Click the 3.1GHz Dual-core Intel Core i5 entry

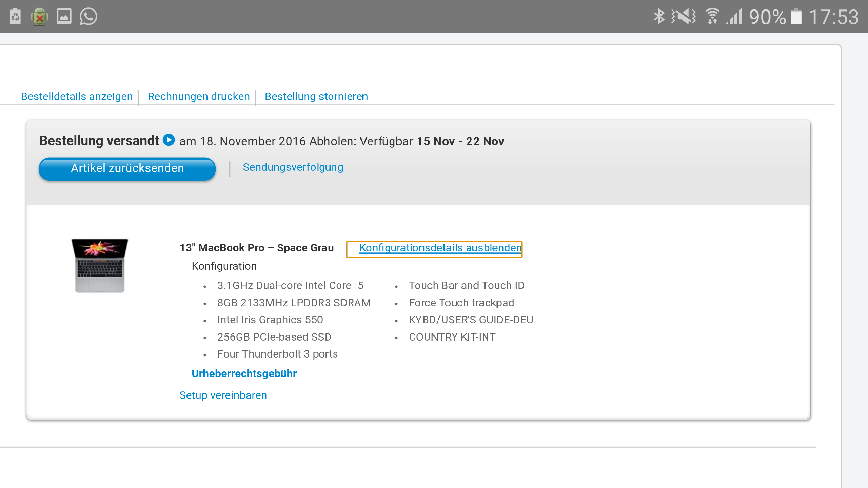(x=290, y=286)
